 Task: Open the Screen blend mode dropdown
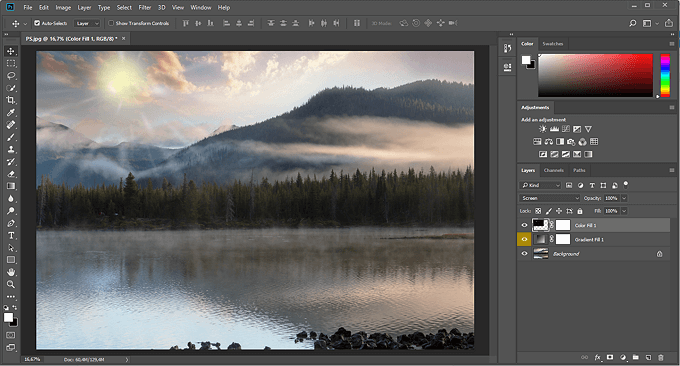pos(549,198)
